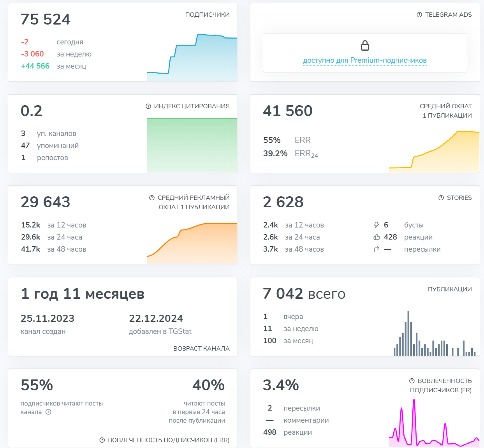Click the help icon next to Stories
The height and width of the screenshot is (448, 484).
pos(441,198)
